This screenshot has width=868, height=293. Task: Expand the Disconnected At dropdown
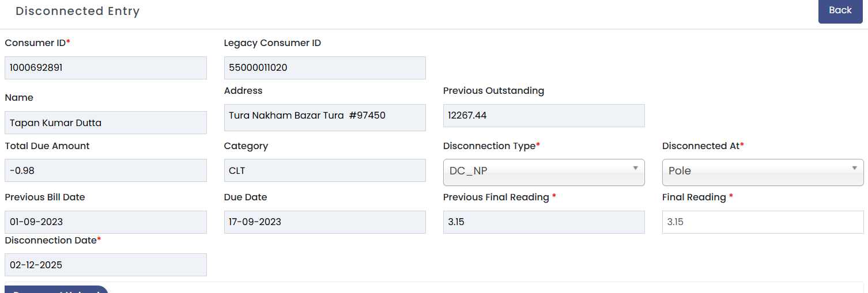pos(762,172)
